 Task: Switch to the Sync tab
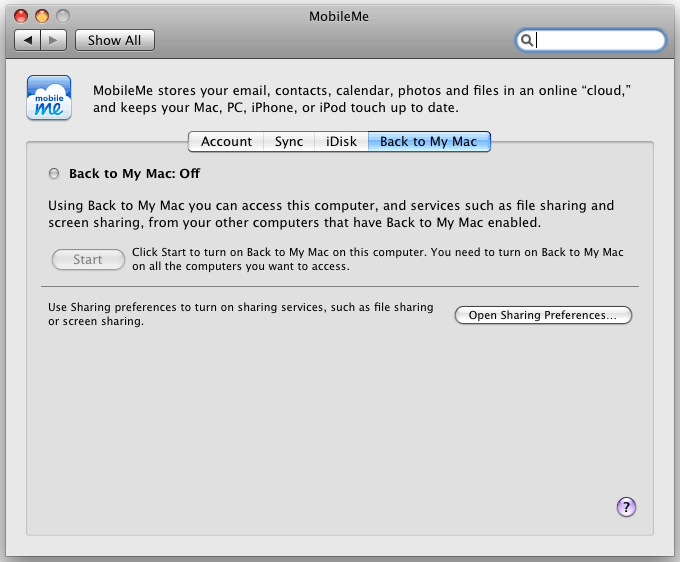[x=289, y=141]
